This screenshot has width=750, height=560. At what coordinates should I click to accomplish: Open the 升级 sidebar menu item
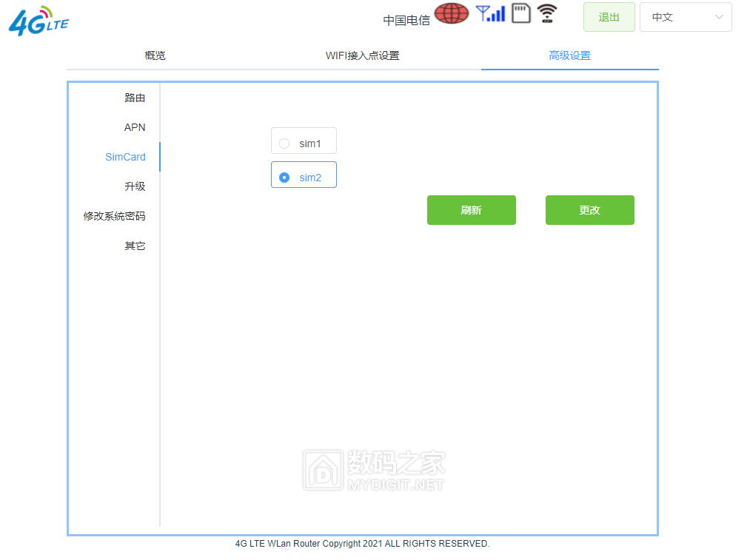tap(135, 186)
